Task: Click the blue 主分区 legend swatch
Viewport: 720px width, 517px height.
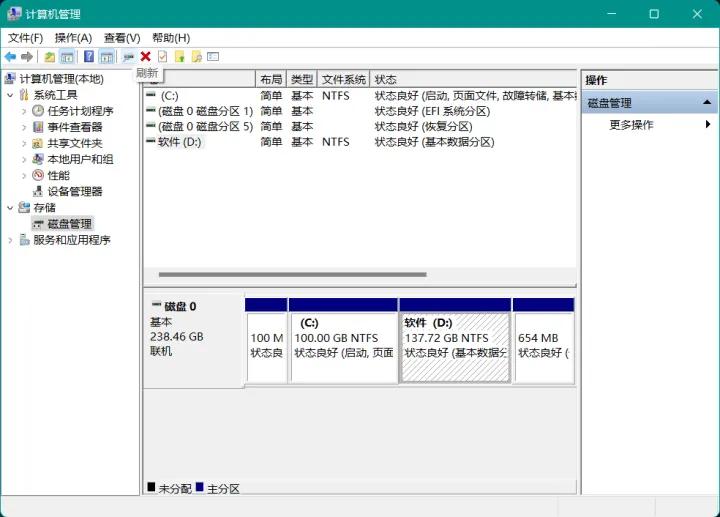Action: [199, 487]
